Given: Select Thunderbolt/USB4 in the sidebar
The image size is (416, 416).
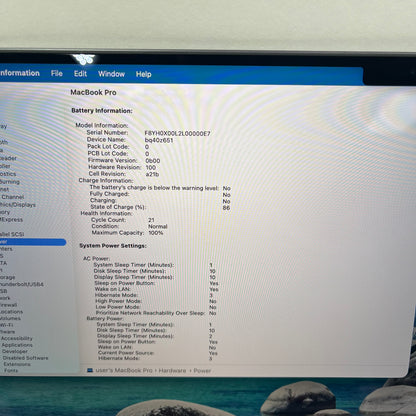Looking at the screenshot, I should pyautogui.click(x=22, y=284).
